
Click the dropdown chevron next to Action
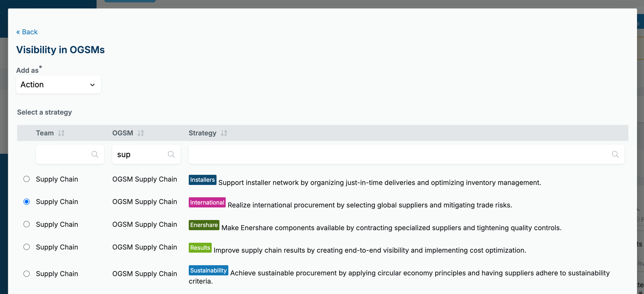tap(92, 85)
